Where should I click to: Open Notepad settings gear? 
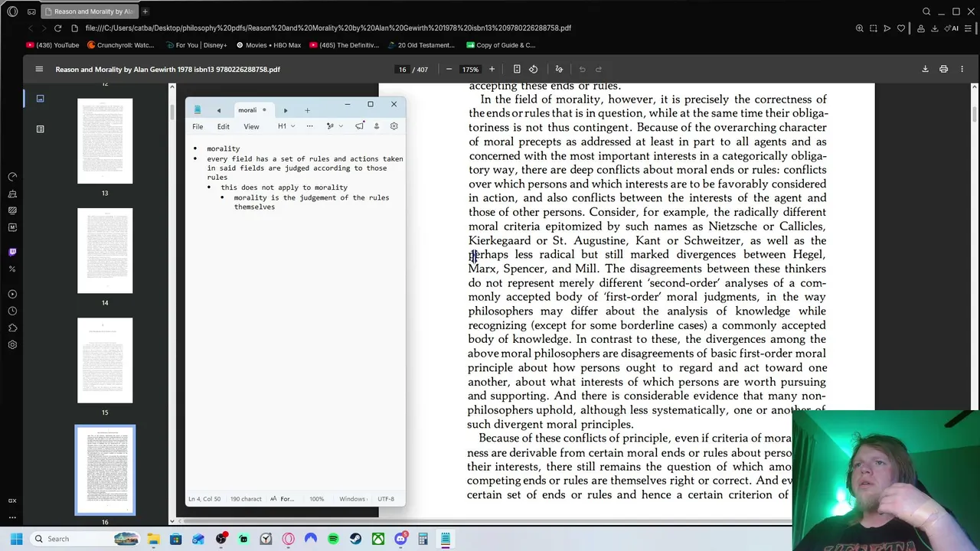coord(394,126)
